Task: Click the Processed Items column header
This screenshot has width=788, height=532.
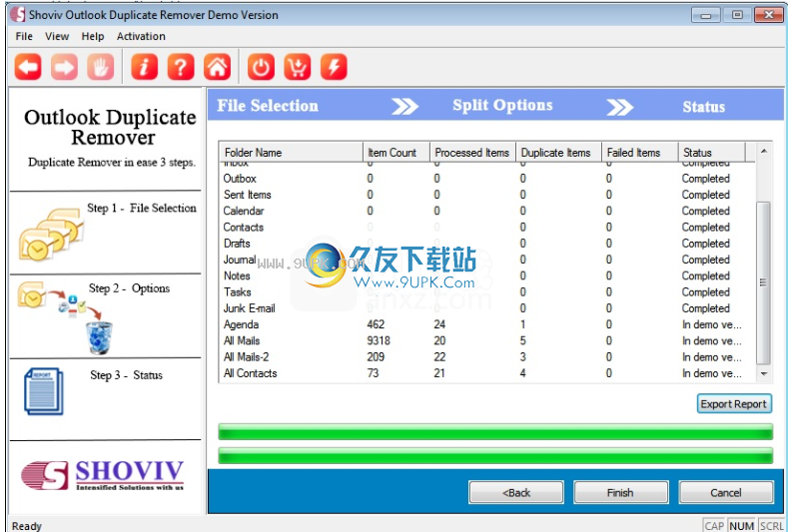Action: click(x=473, y=153)
